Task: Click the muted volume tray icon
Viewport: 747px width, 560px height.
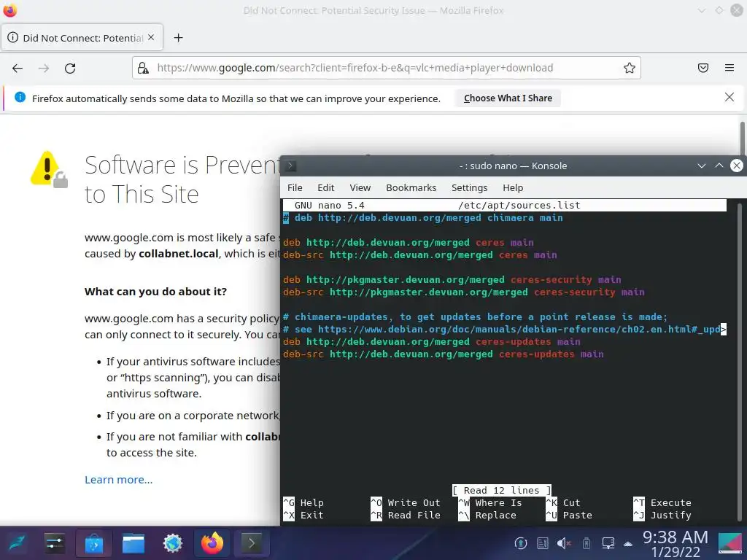Action: click(x=564, y=543)
